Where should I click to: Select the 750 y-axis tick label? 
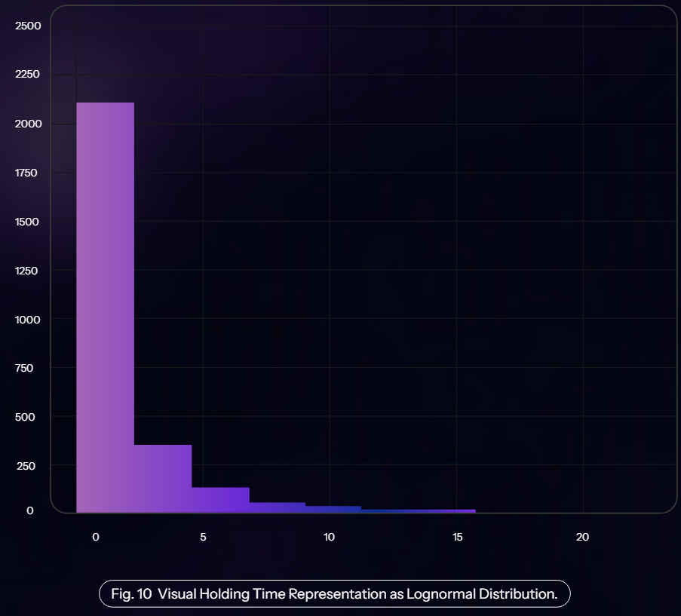[x=28, y=368]
